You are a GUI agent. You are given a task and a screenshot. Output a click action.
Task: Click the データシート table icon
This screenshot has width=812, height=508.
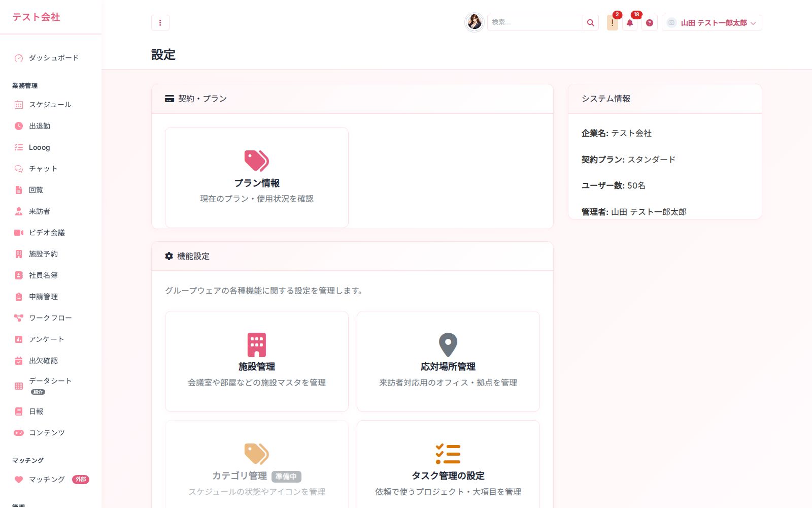click(19, 386)
